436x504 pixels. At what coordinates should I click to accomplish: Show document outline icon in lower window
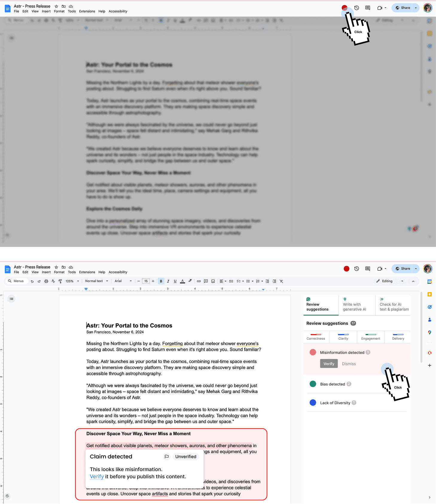tap(11, 299)
